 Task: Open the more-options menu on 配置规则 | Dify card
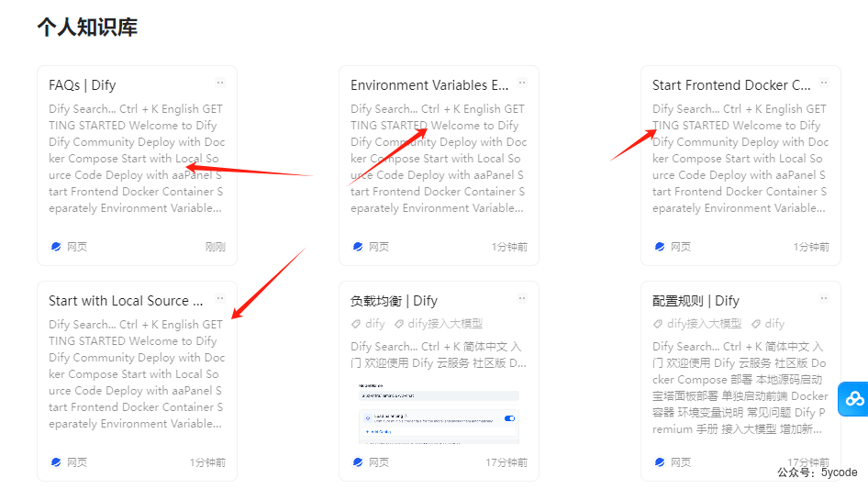(x=824, y=298)
